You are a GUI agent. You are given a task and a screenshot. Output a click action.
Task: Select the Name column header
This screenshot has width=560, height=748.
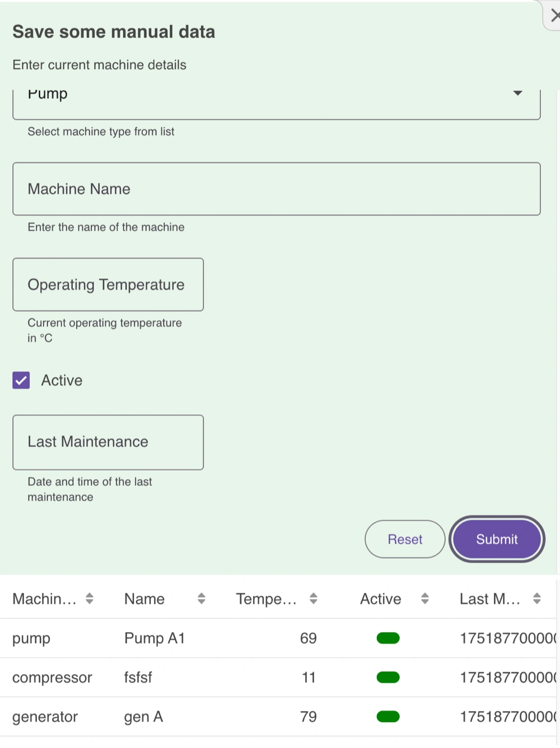pos(144,599)
